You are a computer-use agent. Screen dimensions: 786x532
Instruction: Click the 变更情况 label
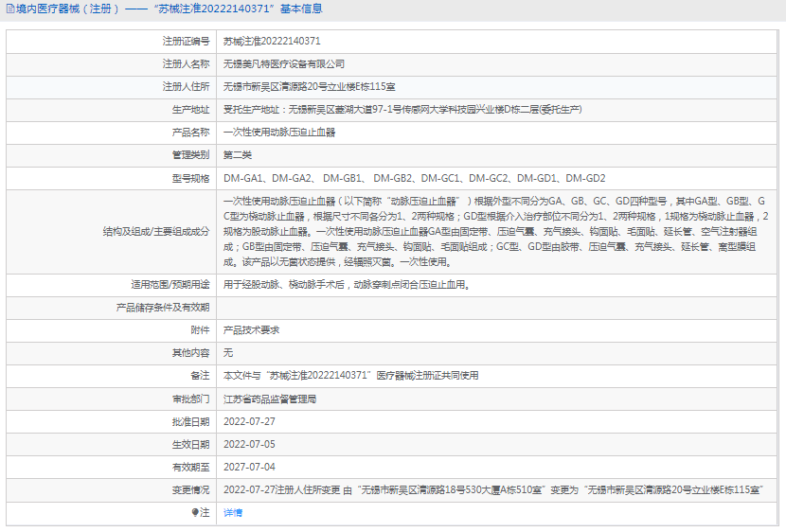(x=190, y=489)
